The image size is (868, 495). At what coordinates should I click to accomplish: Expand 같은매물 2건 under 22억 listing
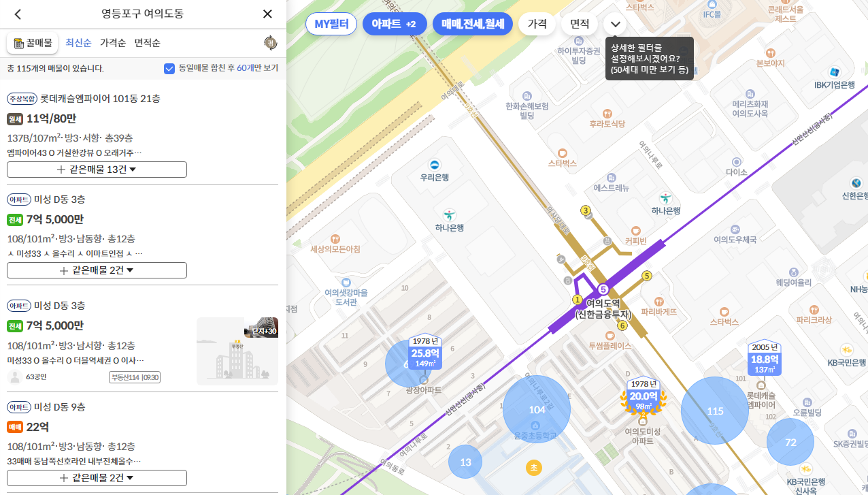(97, 477)
